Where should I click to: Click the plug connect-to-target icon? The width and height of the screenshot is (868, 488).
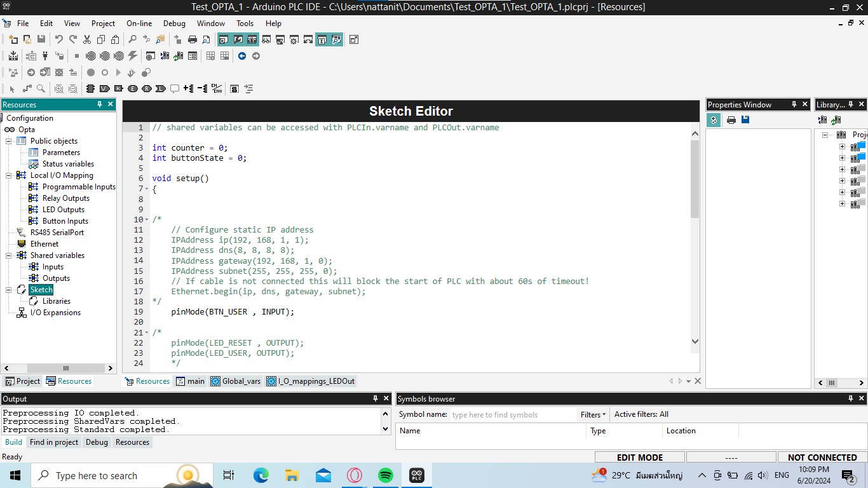(45, 56)
